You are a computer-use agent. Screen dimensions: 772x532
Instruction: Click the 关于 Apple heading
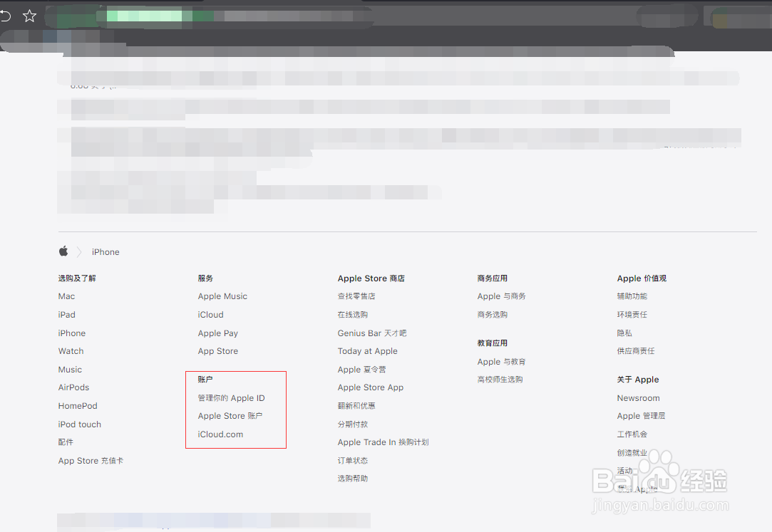(x=638, y=380)
